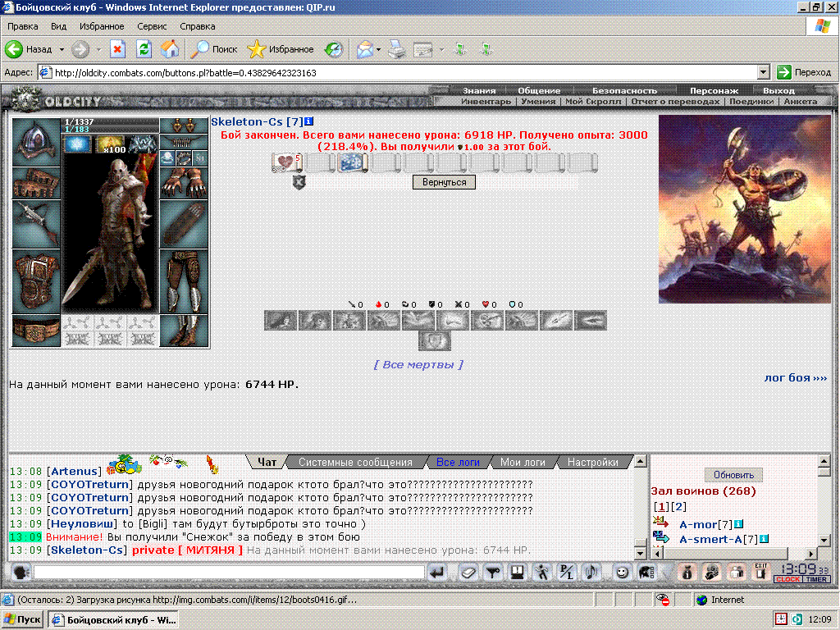Click the EXIT door icon

[x=760, y=572]
